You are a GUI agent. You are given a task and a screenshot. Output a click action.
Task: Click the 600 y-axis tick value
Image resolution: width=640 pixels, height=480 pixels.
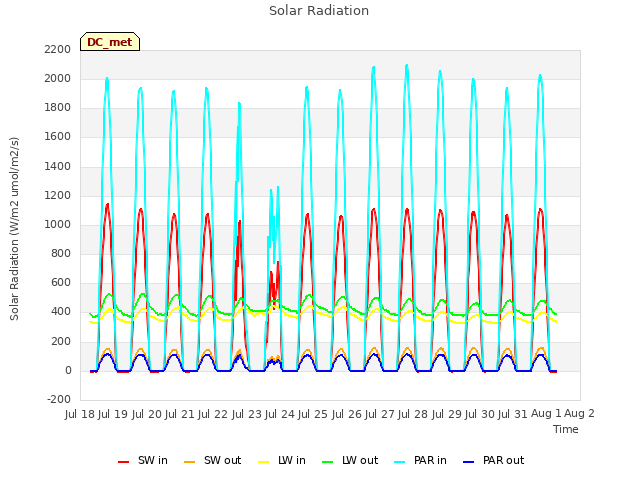(x=61, y=283)
